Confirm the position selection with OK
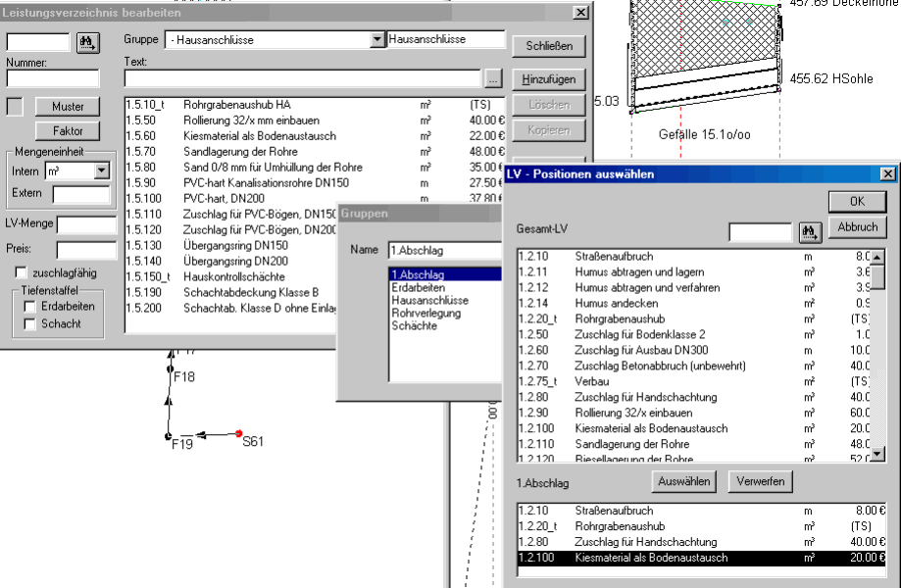This screenshot has height=588, width=901. click(x=857, y=202)
